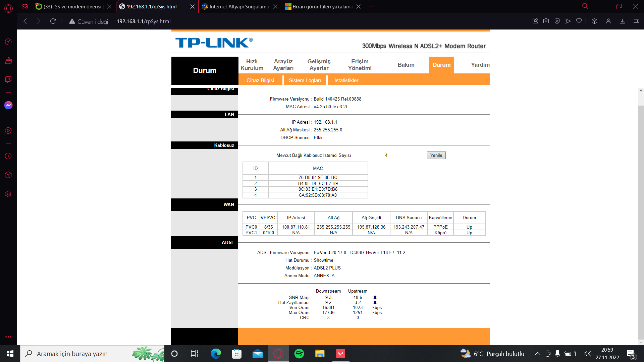This screenshot has width=644, height=362.
Task: Open Spotify from the taskbar
Action: coord(299,354)
